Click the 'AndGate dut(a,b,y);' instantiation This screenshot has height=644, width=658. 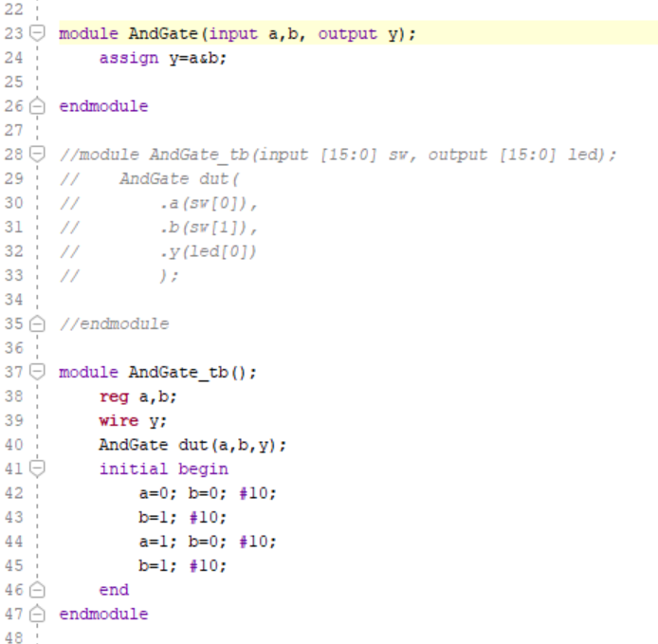192,445
